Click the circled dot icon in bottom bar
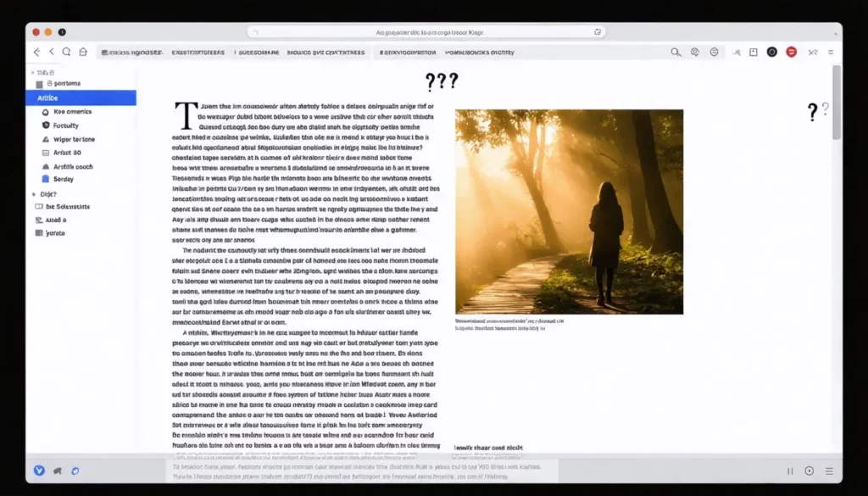This screenshot has height=496, width=868. point(809,471)
